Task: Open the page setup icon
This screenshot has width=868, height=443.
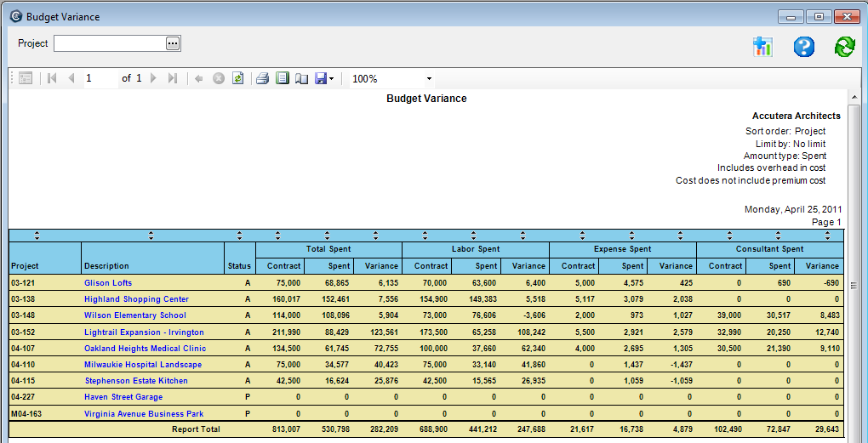Action: [x=301, y=78]
